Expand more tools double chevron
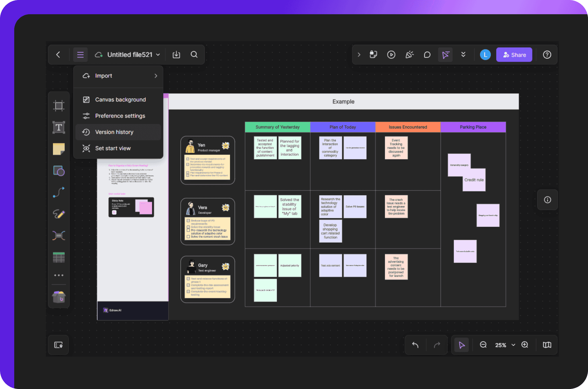Viewport: 588px width, 389px height. pos(463,55)
